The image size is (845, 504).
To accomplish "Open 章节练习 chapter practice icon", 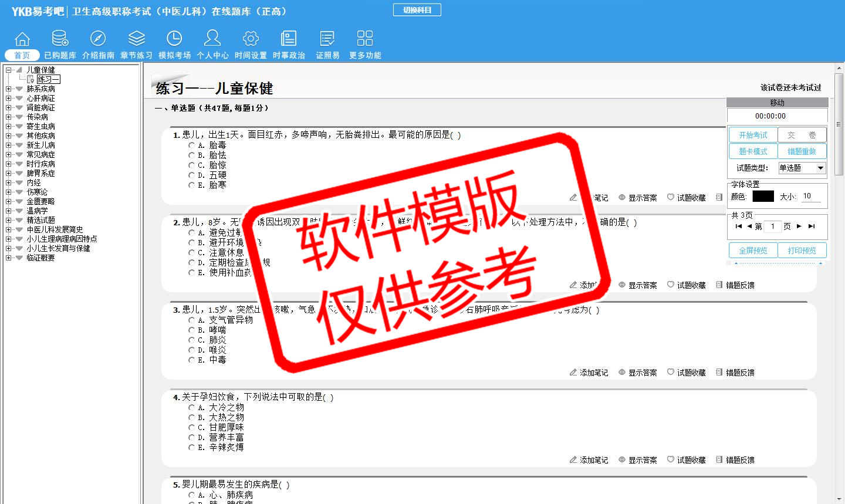I will 136,39.
